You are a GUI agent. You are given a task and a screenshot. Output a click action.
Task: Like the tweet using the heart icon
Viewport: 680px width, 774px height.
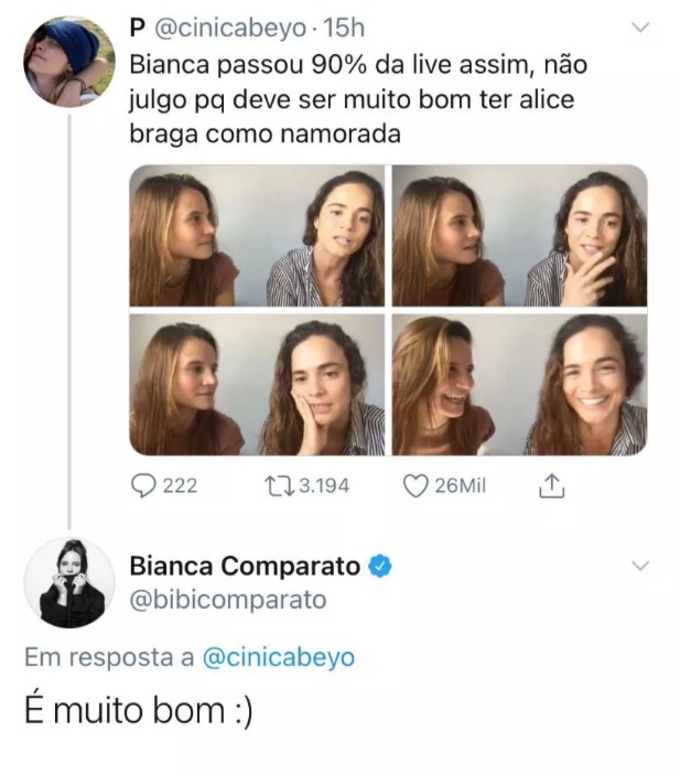click(415, 486)
